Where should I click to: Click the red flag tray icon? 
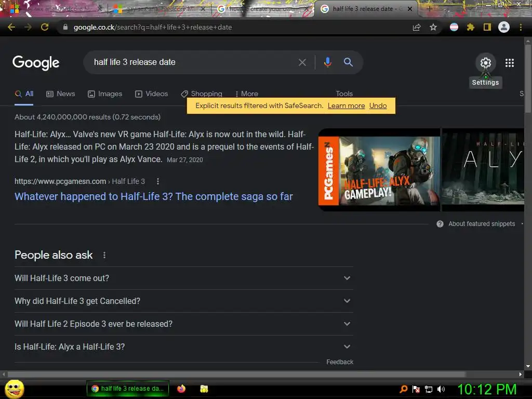416,389
